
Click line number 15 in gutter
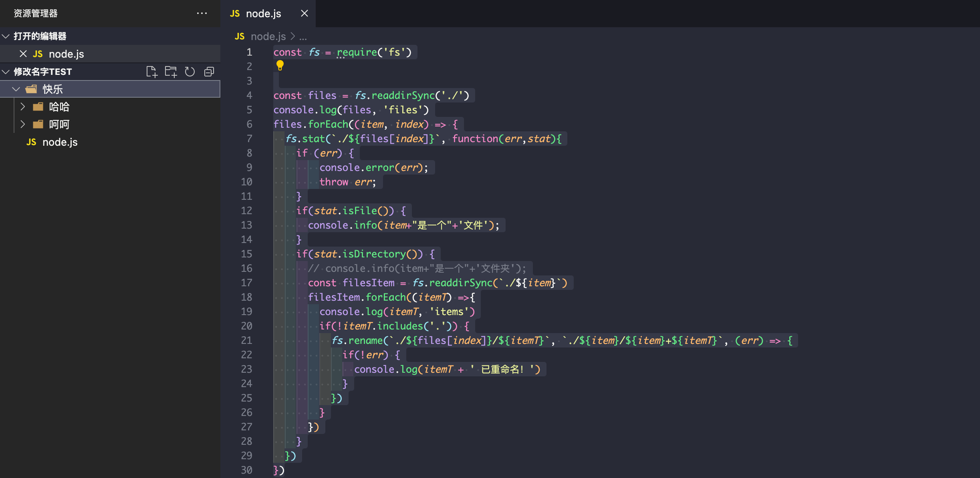(x=246, y=254)
